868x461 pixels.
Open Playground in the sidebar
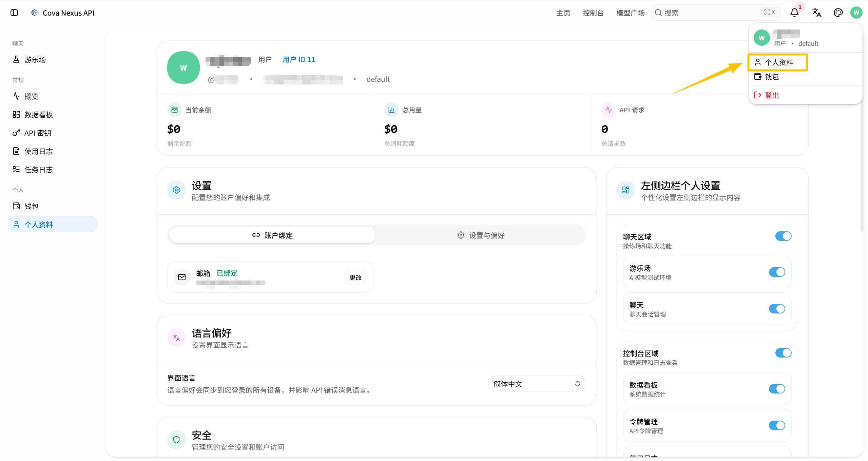[x=53, y=60]
